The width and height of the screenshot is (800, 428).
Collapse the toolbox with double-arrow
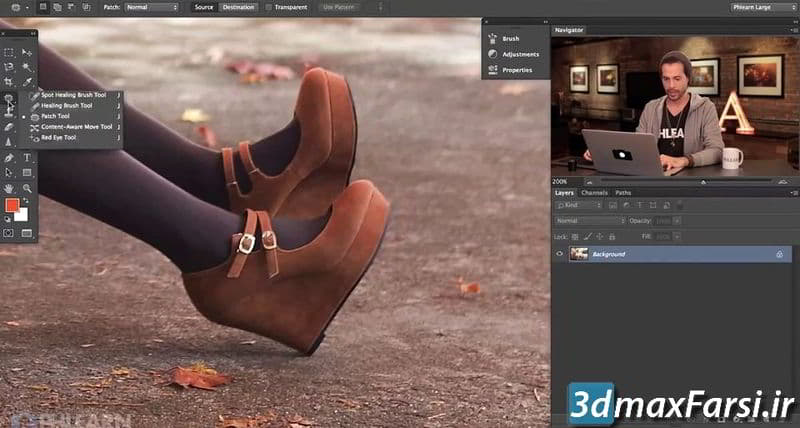click(x=33, y=34)
